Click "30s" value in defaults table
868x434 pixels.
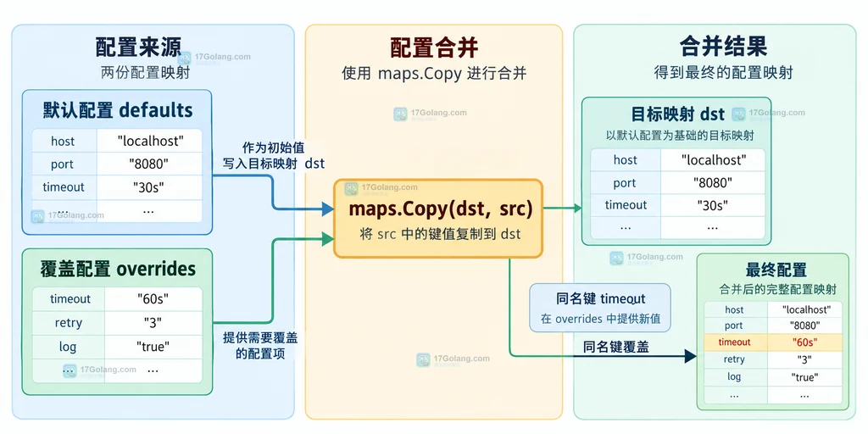[148, 186]
